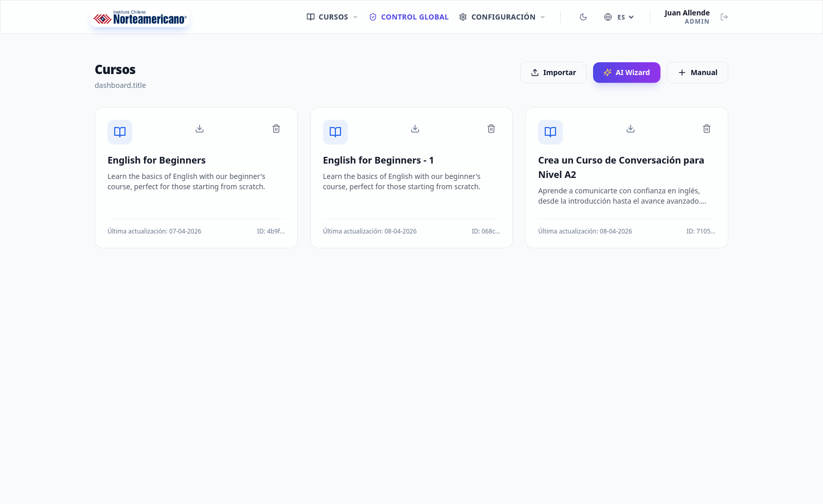Expand the Cursos dropdown chevron
The image size is (823, 504).
(355, 17)
